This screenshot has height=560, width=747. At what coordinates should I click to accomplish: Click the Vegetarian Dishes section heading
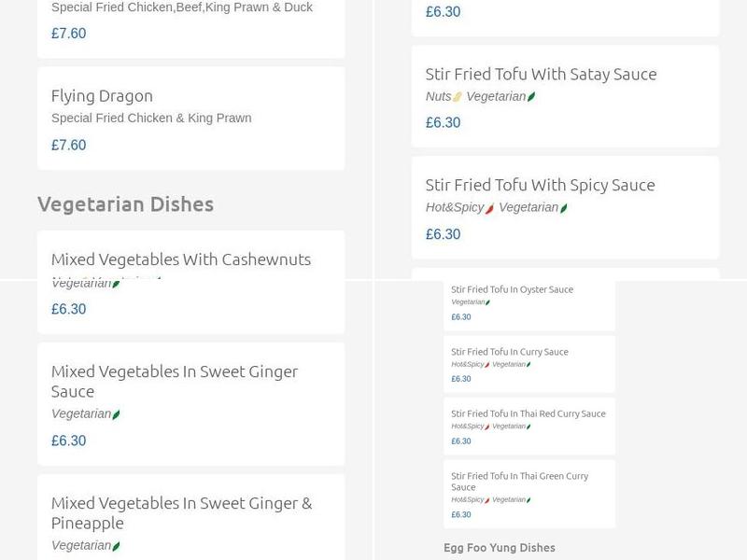(x=127, y=203)
